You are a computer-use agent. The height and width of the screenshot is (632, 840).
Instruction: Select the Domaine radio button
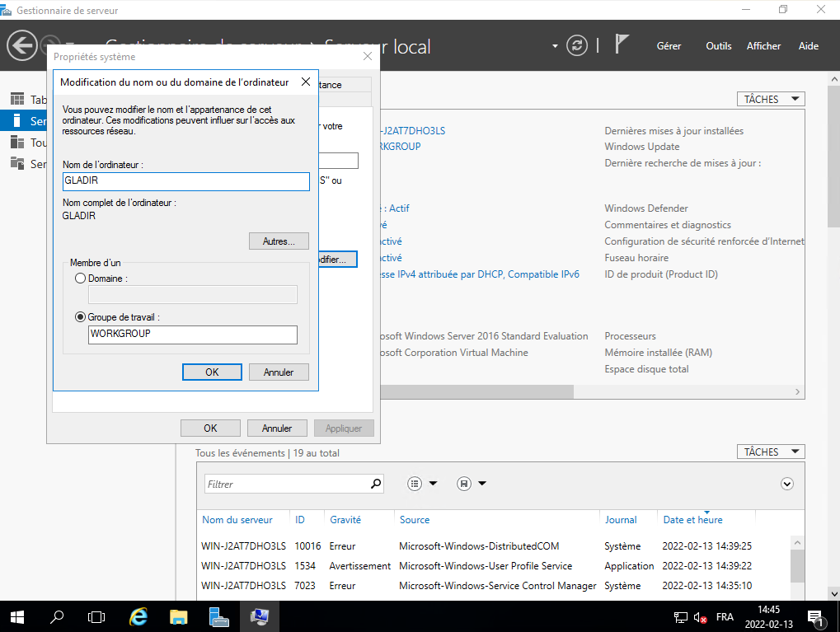[80, 279]
